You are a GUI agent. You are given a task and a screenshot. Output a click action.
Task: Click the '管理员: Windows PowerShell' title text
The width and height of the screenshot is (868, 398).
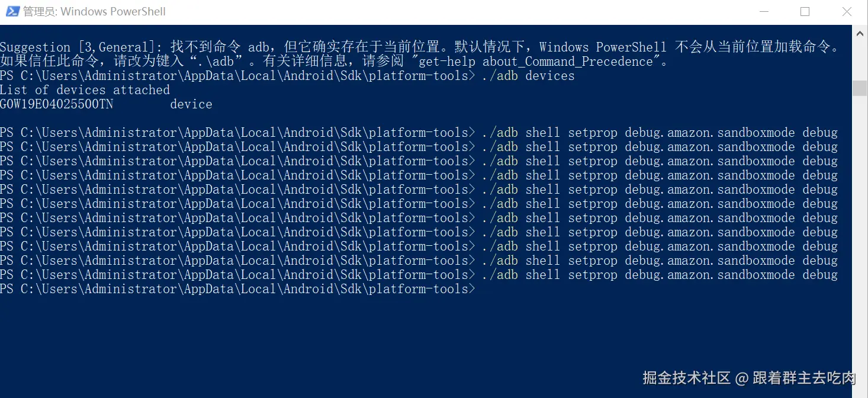(x=94, y=11)
